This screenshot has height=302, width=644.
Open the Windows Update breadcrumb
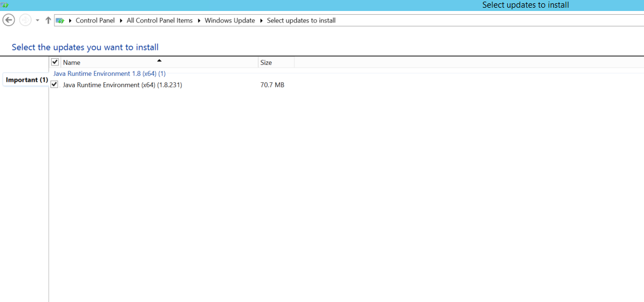[x=230, y=20]
